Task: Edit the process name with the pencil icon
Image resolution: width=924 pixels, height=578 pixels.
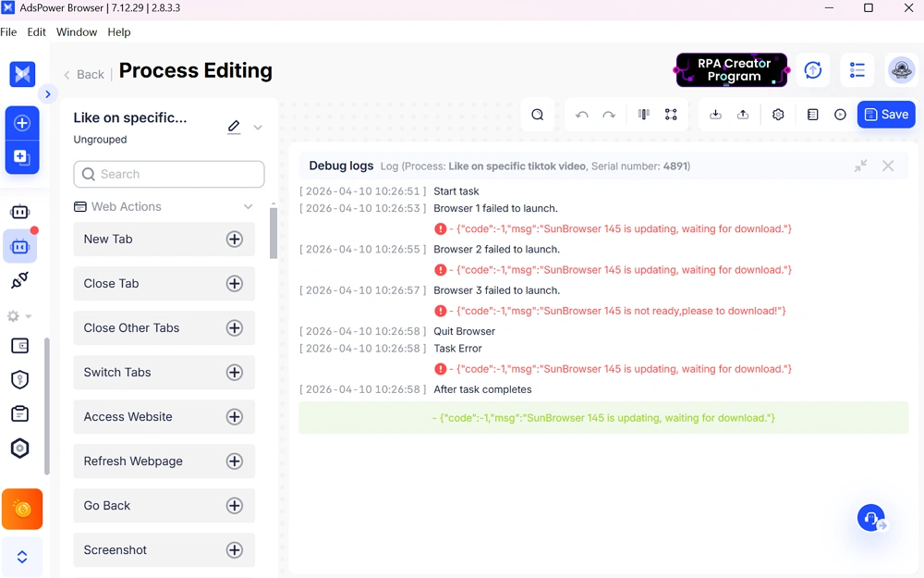Action: coord(234,127)
